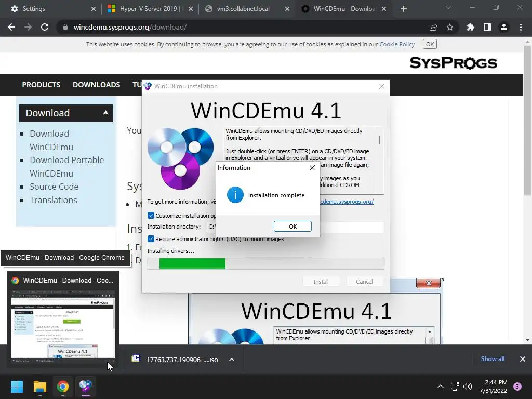
Task: Expand the .iso download options arrow
Action: 231,360
